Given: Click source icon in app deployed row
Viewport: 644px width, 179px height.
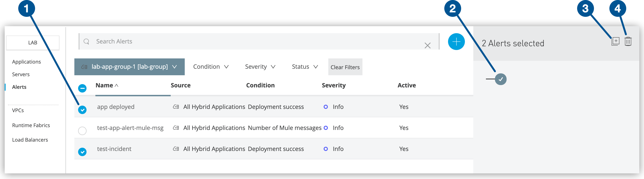Looking at the screenshot, I should 176,107.
